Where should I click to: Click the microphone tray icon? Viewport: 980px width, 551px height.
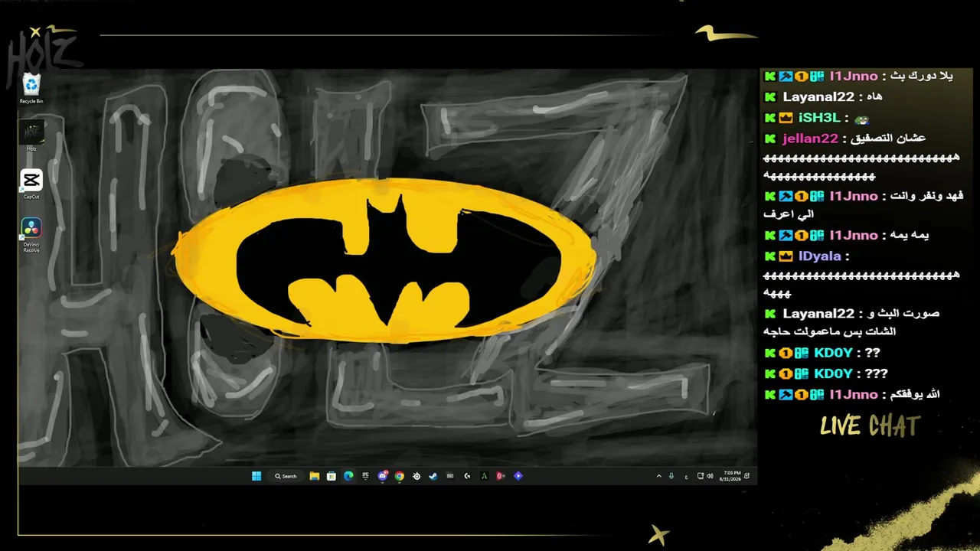671,476
